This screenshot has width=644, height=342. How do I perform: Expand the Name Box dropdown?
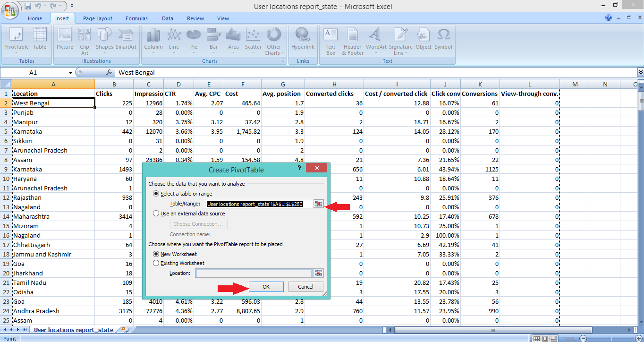(71, 72)
